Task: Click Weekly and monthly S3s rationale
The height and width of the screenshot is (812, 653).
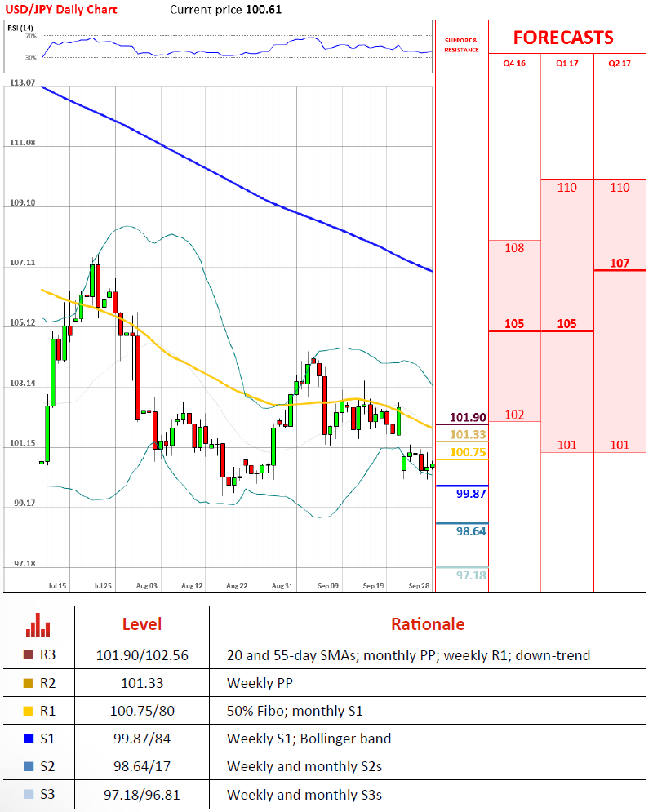Action: pos(304,795)
